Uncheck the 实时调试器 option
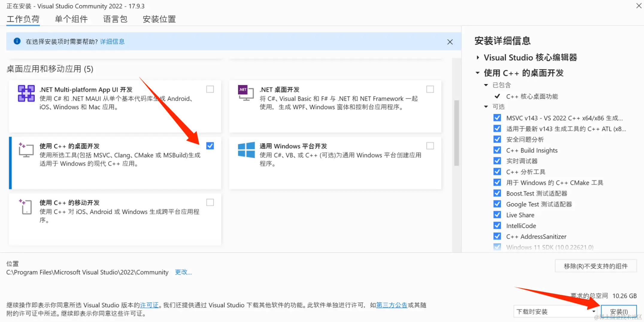Screen dimensions: 644x322 pyautogui.click(x=497, y=161)
